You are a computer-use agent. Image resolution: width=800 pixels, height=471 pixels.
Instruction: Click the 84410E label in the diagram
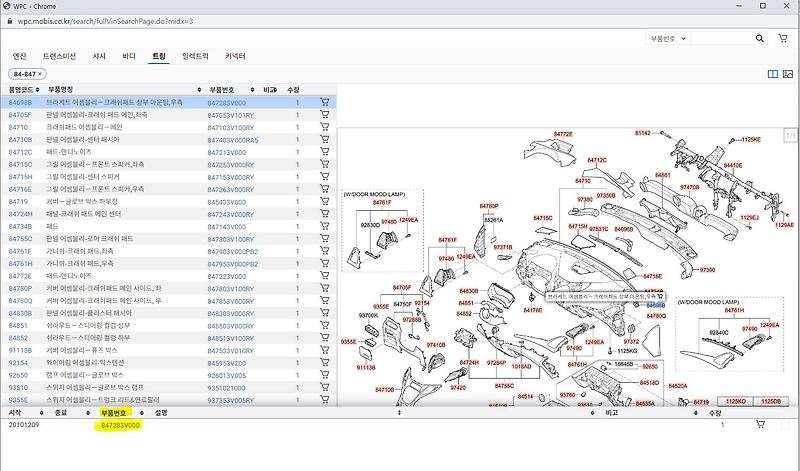coord(733,165)
